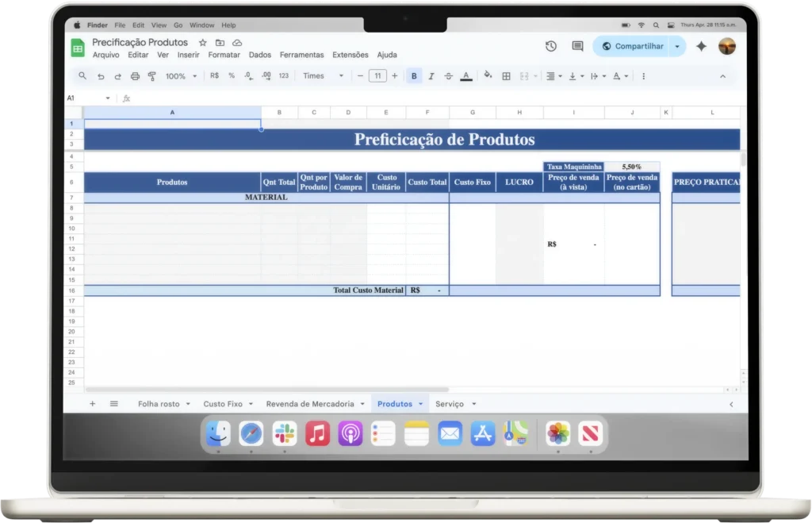
Task: Open the Arquivo menu
Action: (105, 55)
